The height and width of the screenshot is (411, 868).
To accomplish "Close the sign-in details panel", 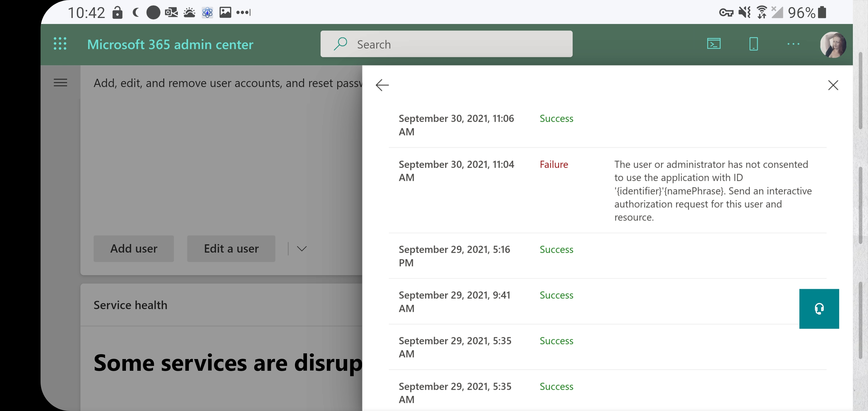I will 833,85.
